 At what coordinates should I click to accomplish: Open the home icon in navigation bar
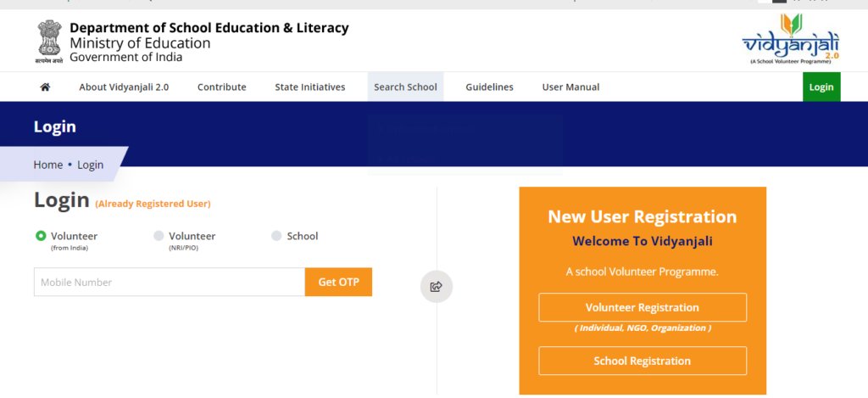click(x=46, y=87)
